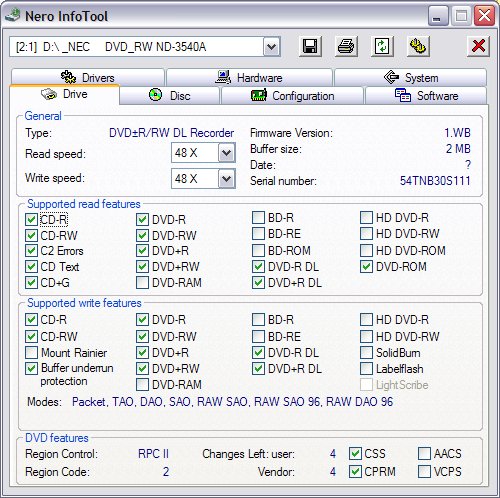
Task: Open the Software tab
Action: pos(426,96)
